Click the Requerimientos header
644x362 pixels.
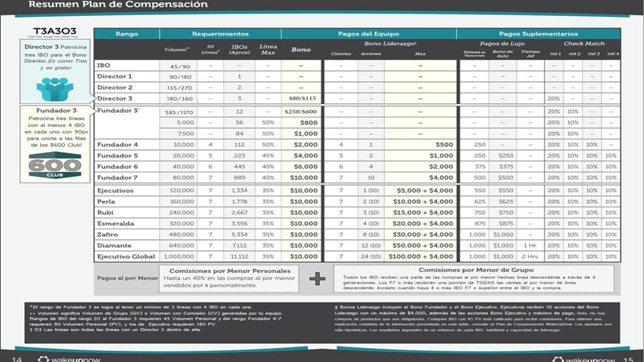(x=220, y=34)
